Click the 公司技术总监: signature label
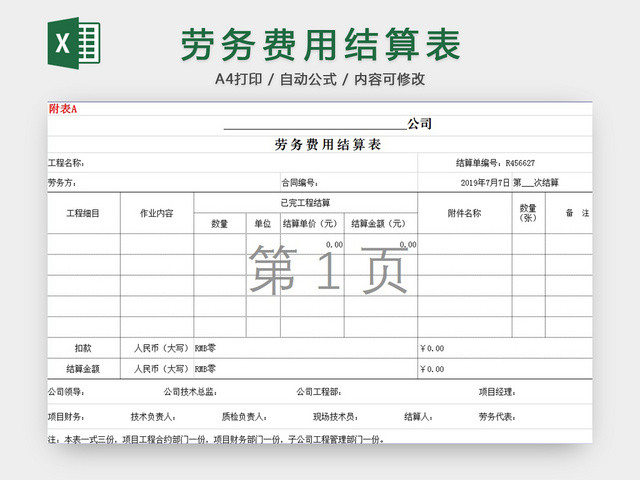 tap(190, 392)
